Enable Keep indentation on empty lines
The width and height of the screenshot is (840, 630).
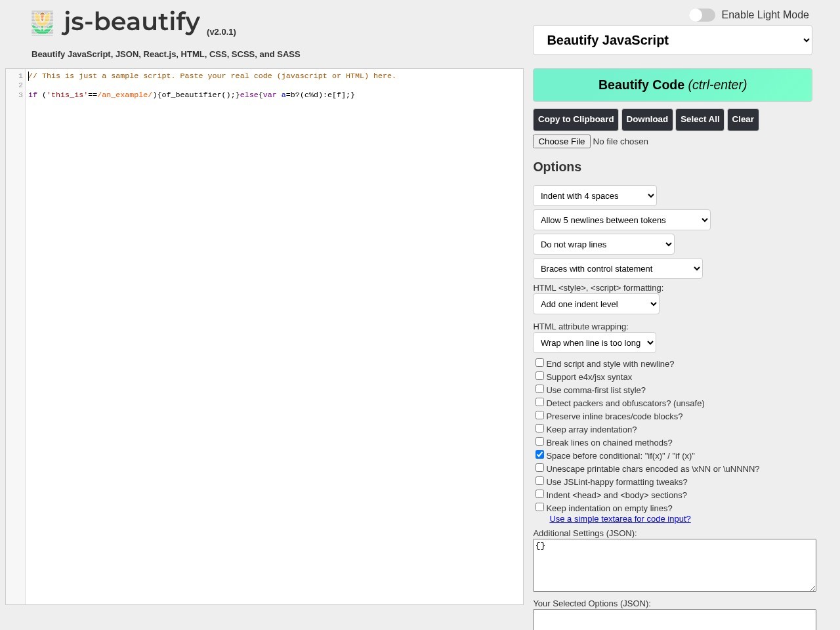[539, 507]
